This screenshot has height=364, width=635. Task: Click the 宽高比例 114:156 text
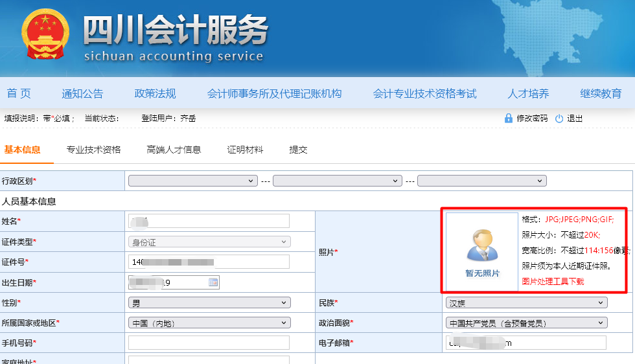pos(575,251)
